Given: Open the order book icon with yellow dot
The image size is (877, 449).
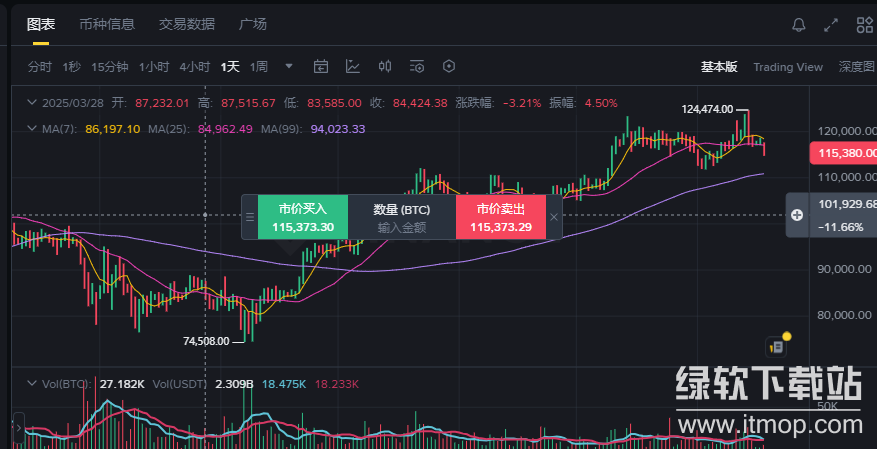Looking at the screenshot, I should point(777,346).
